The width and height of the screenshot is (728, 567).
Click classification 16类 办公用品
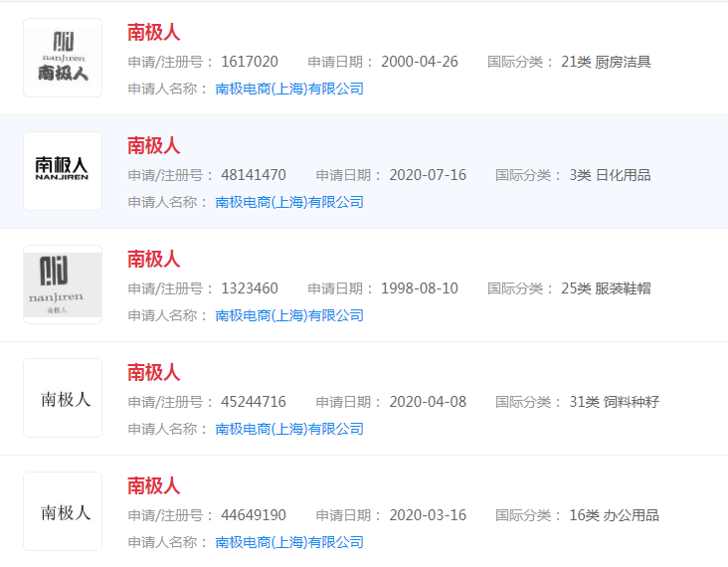[x=615, y=515]
